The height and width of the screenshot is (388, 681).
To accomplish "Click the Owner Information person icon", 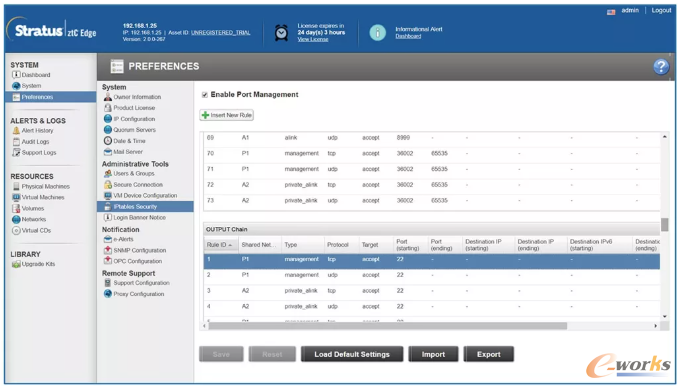I will (x=108, y=97).
